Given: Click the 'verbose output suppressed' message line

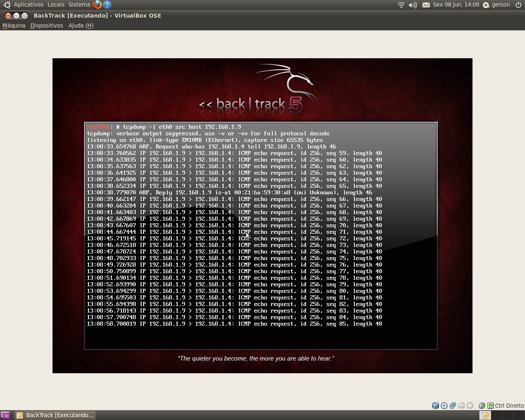Looking at the screenshot, I should click(208, 134).
